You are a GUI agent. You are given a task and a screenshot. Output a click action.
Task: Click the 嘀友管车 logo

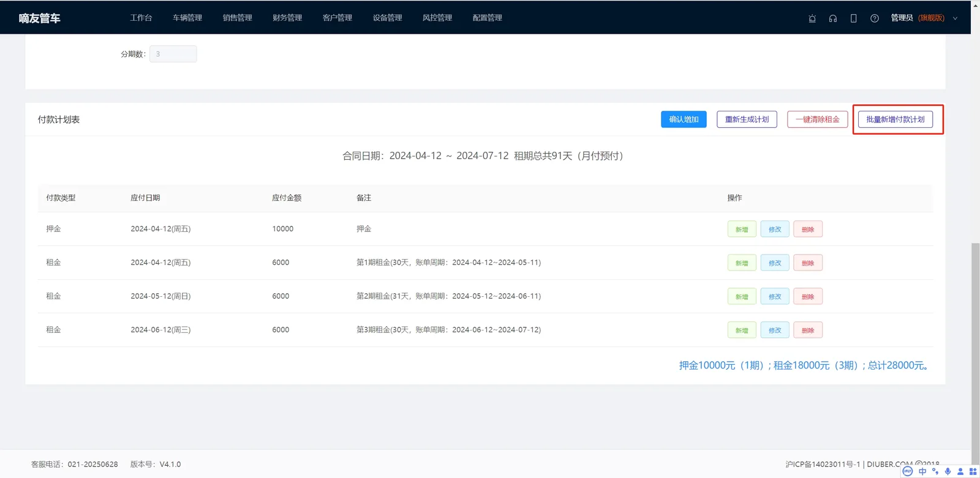point(40,18)
